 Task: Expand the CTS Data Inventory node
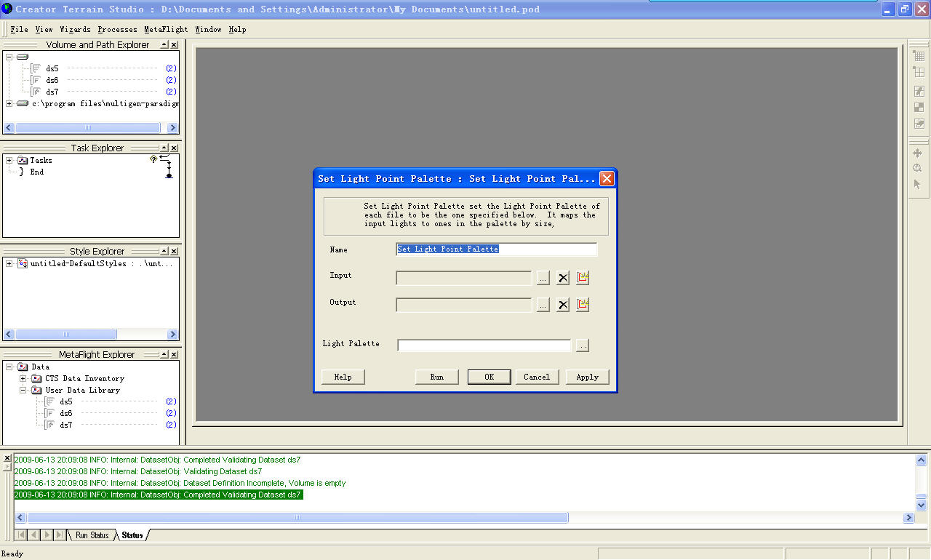pyautogui.click(x=23, y=378)
